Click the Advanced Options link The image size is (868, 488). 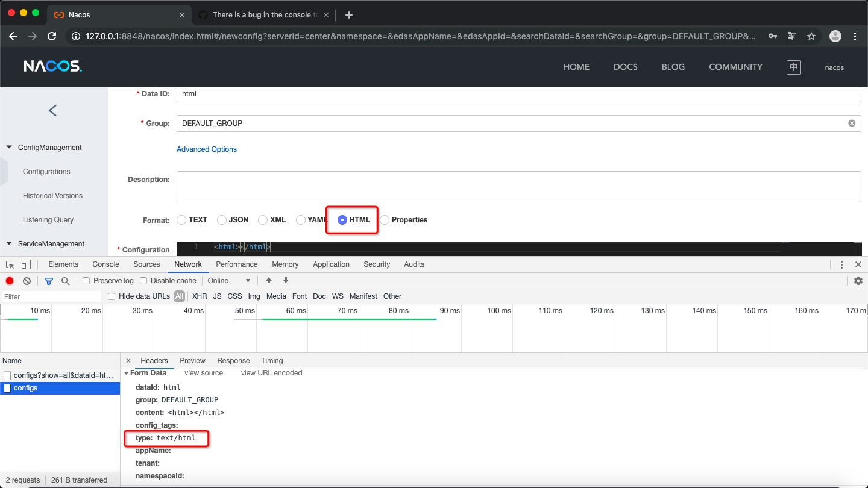pyautogui.click(x=207, y=149)
